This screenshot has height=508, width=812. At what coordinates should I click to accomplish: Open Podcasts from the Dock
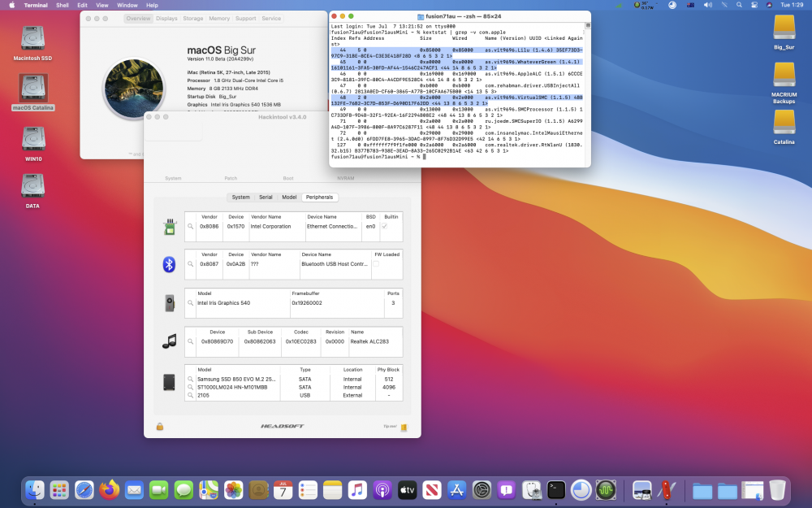(x=382, y=490)
